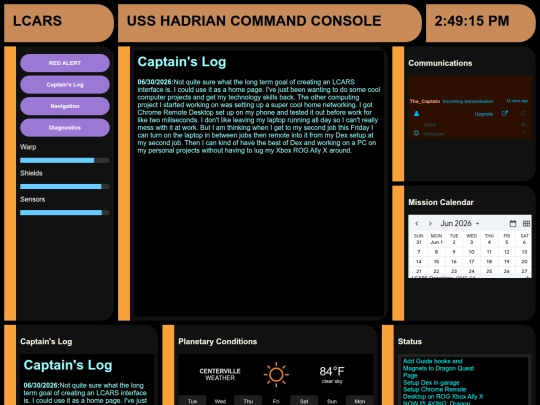Select day 10 in Mission Calendar
The height and width of the screenshot is (405, 540).
pos(471,252)
